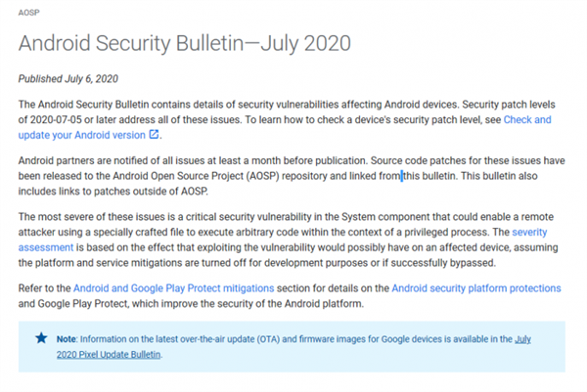Click 'Android Open Source Project (AOSP)' text
This screenshot has width=587, height=392.
197,176
